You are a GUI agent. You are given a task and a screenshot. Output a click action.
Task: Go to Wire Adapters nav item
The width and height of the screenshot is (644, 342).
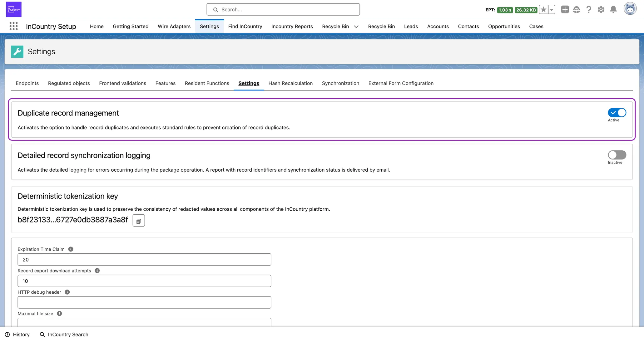(x=174, y=27)
